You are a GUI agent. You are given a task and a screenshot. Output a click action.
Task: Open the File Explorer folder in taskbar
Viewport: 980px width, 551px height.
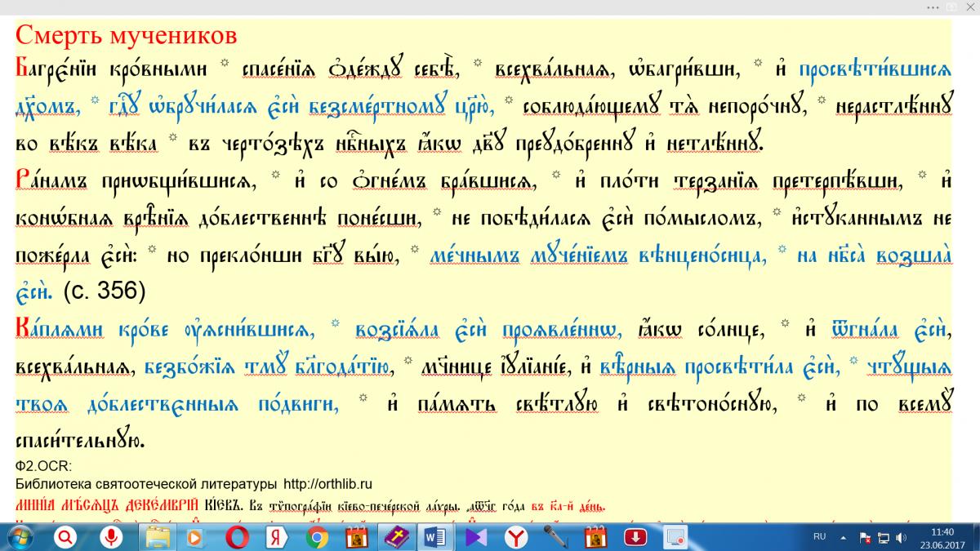click(156, 536)
